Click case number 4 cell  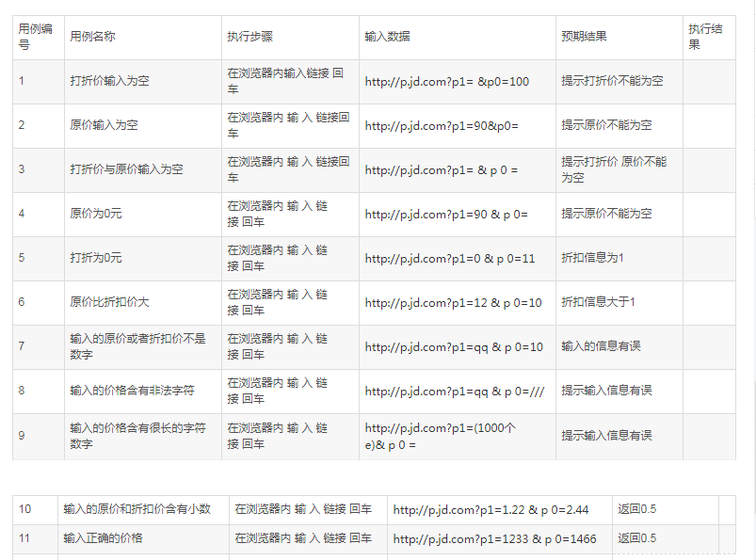click(x=38, y=214)
